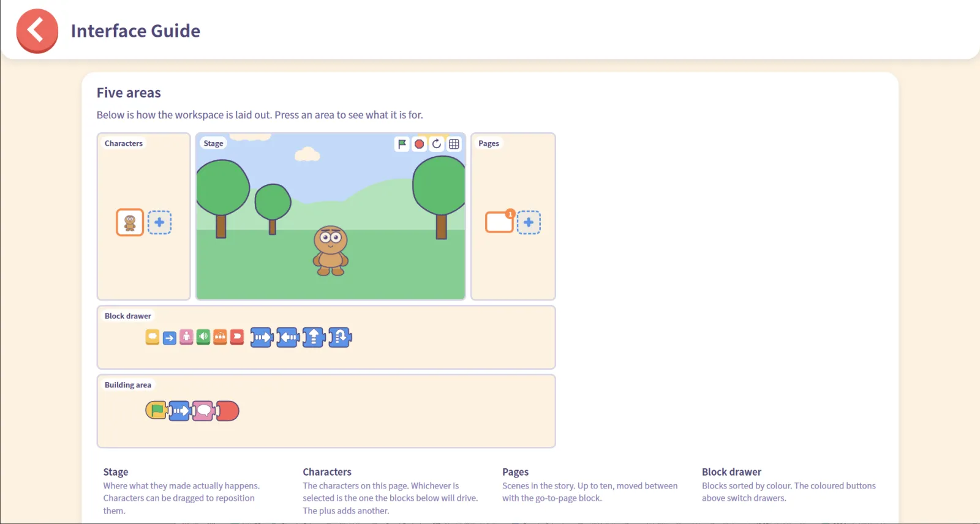Add a new page with plus button
The width and height of the screenshot is (980, 524).
tap(529, 222)
